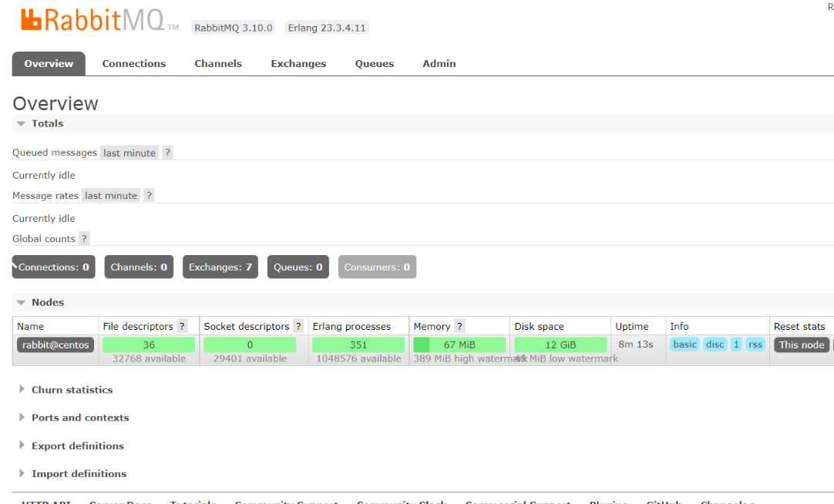834x504 pixels.
Task: Click the Erlang processes column header
Action: click(351, 326)
